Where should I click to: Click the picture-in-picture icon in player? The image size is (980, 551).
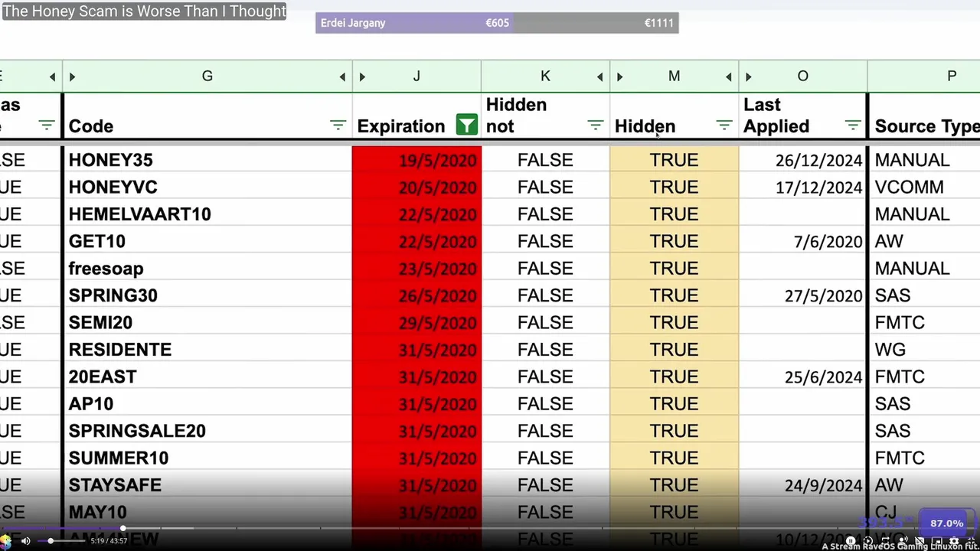tap(937, 541)
